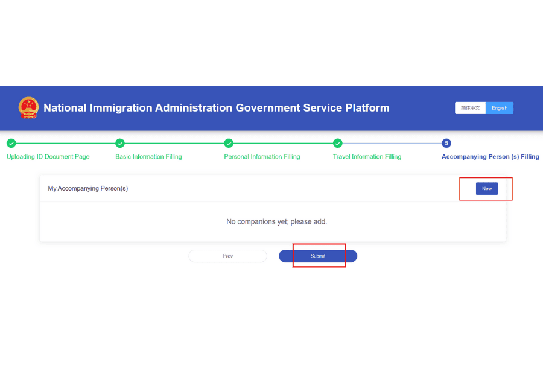
Task: Add a companion with the New button
Action: pos(486,189)
